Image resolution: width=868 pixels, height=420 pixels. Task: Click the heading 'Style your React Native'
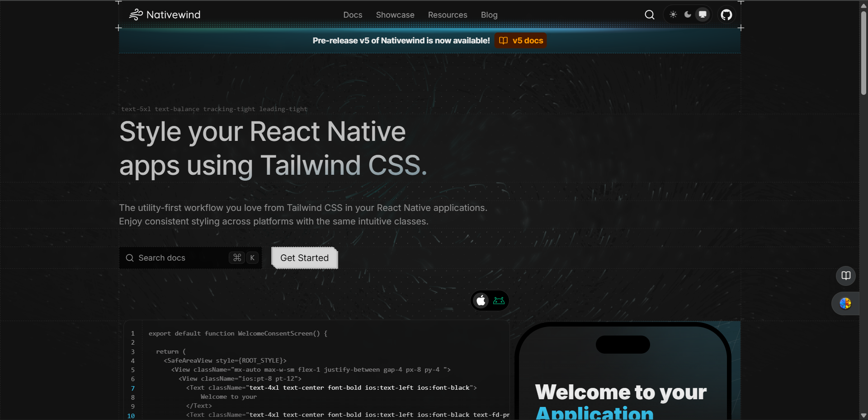click(x=263, y=131)
